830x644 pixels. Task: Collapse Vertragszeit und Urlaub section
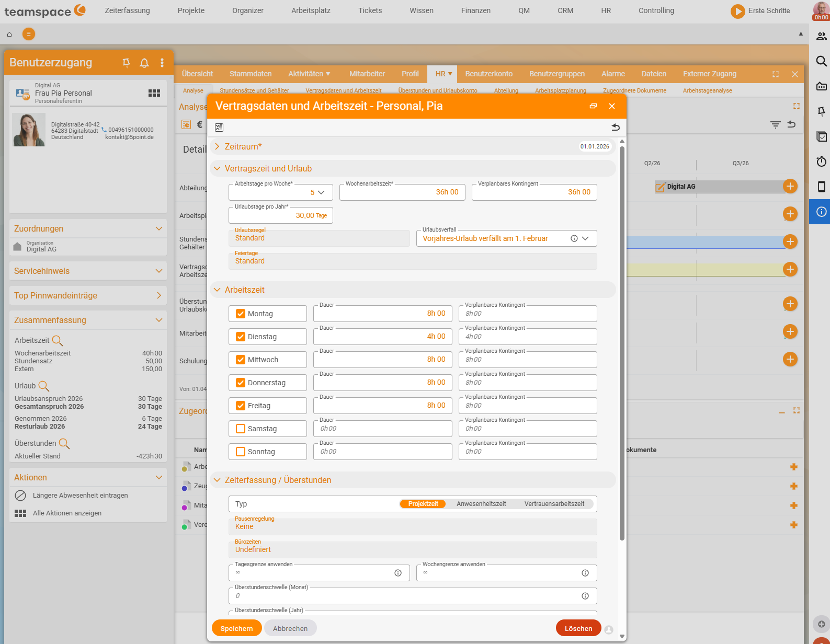pyautogui.click(x=217, y=169)
